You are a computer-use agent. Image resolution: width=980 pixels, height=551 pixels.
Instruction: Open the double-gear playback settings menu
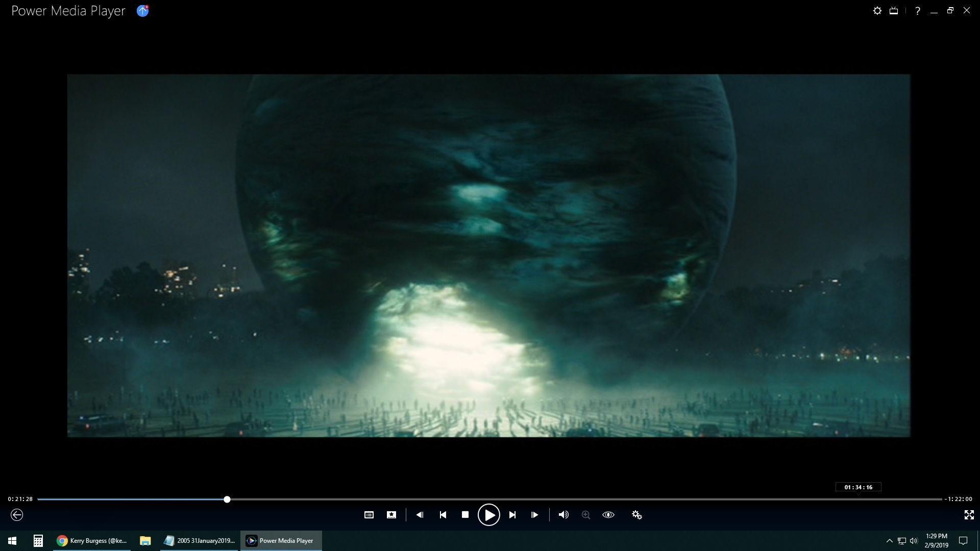coord(636,515)
